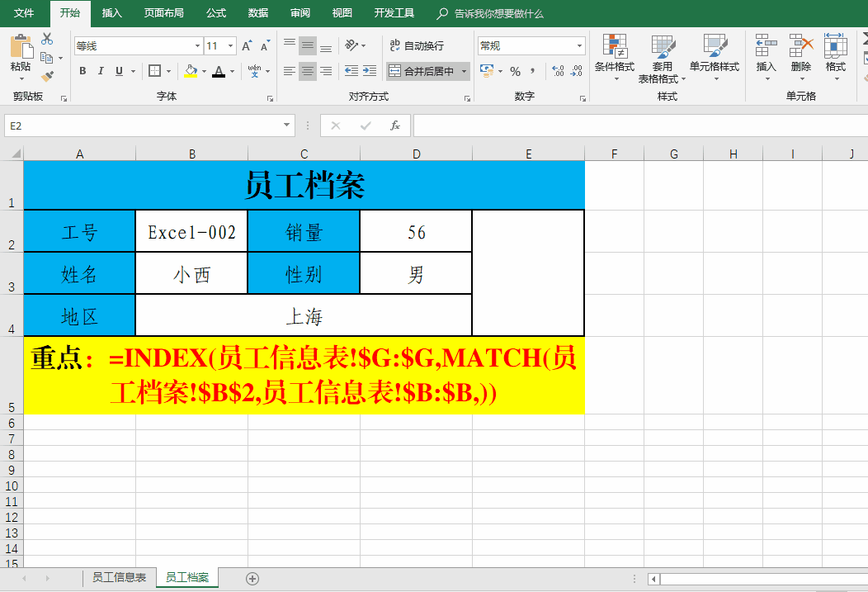
Task: Select cell containing 上海
Action: tap(304, 315)
